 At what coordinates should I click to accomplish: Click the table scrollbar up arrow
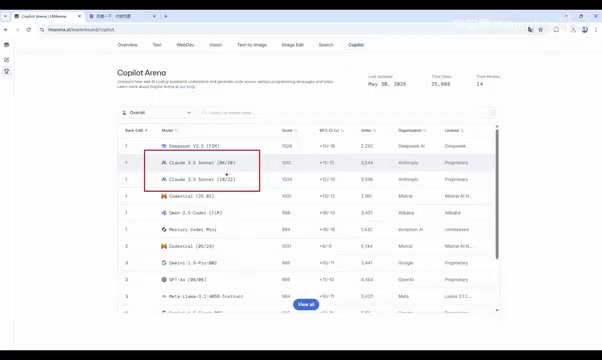coord(497,126)
